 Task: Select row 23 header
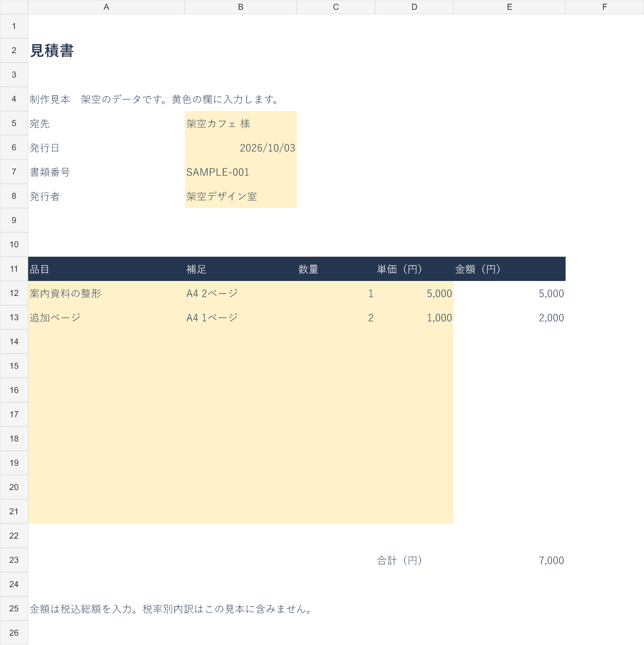click(x=14, y=560)
